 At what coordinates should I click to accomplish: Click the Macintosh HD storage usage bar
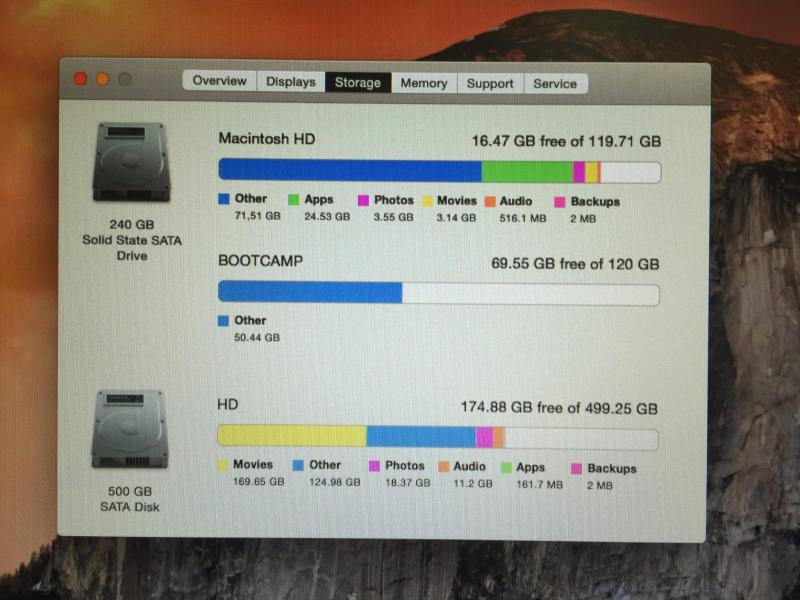[x=440, y=171]
